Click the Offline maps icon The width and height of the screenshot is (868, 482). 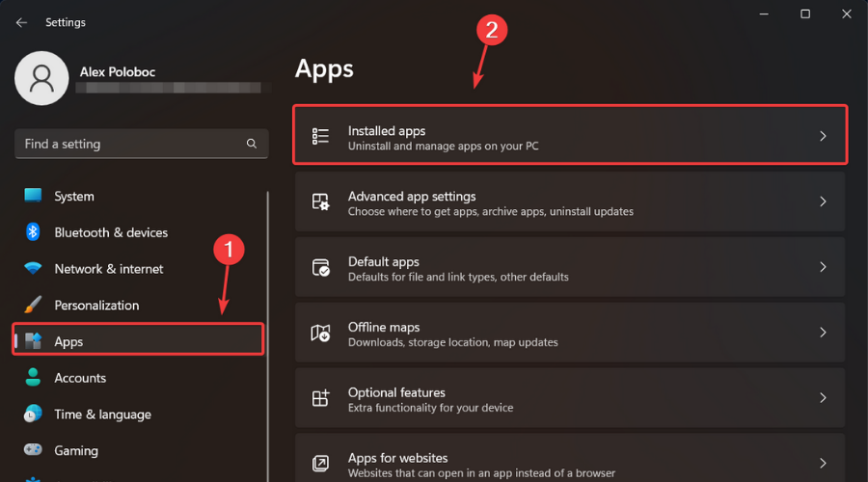tap(320, 333)
